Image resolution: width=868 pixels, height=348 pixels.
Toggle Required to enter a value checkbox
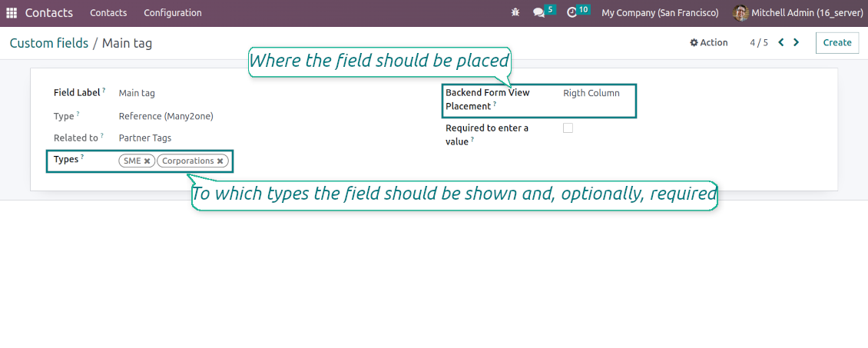[x=568, y=128]
